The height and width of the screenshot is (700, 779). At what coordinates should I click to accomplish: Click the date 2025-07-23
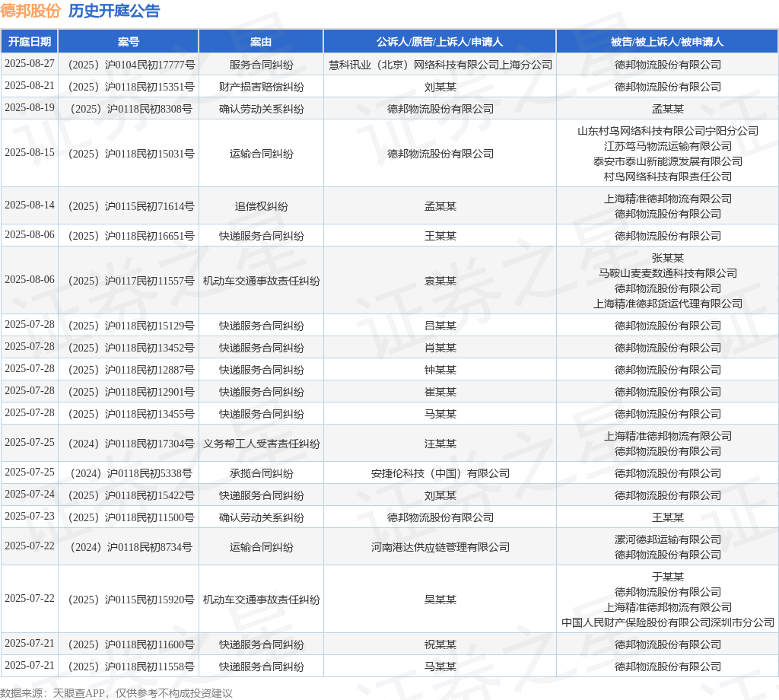coord(30,516)
